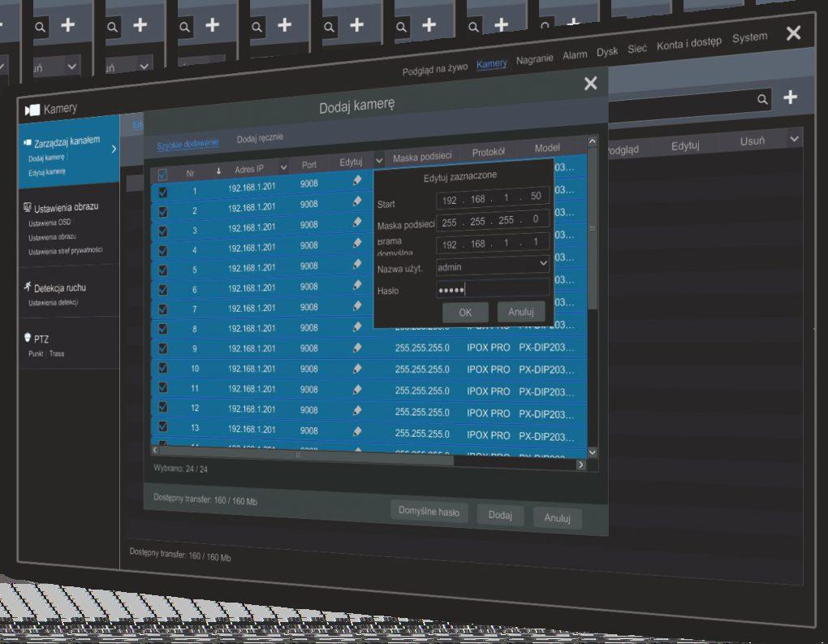828x644 pixels.
Task: Open the Dodaj kamerę sidebar link
Action: click(x=46, y=158)
